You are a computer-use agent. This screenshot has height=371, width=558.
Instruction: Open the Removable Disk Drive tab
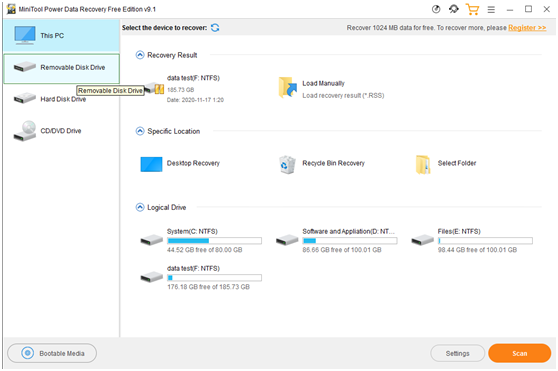pyautogui.click(x=62, y=69)
